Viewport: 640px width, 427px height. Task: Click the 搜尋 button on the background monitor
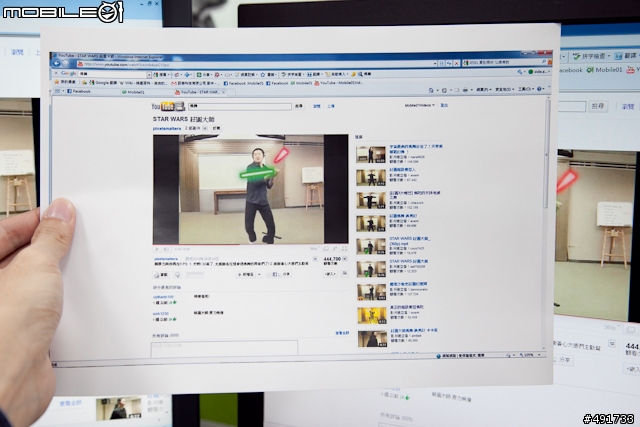pos(597,106)
